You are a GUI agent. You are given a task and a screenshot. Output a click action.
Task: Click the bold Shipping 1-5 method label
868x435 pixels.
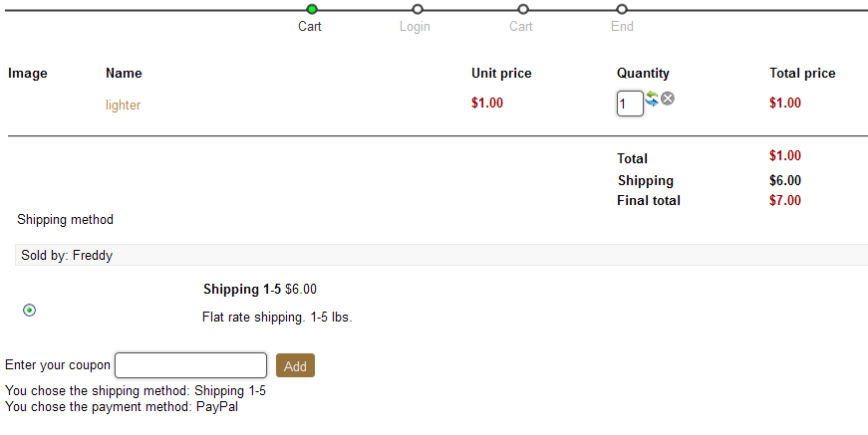(x=242, y=289)
